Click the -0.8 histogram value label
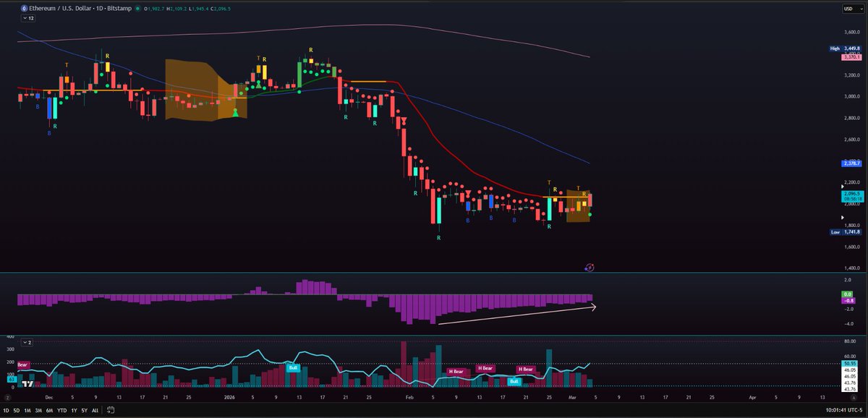The image size is (868, 418). point(850,300)
